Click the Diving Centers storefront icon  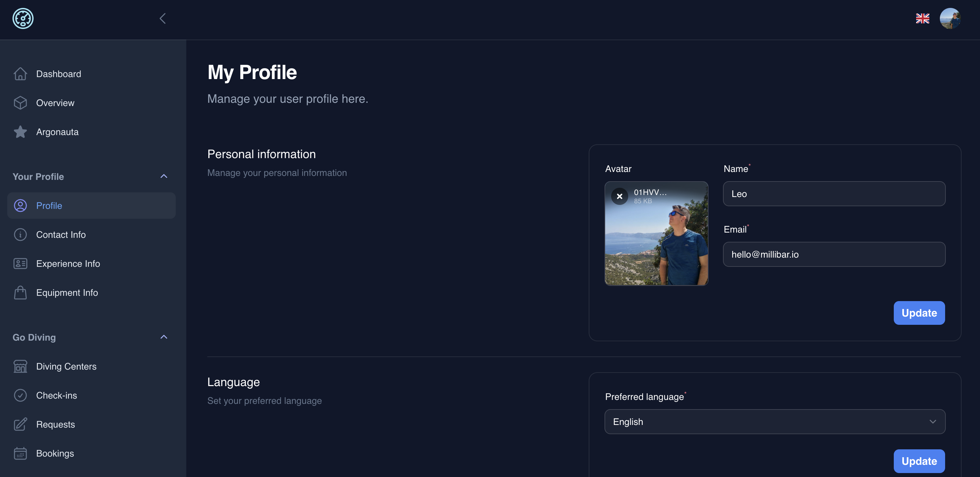20,366
